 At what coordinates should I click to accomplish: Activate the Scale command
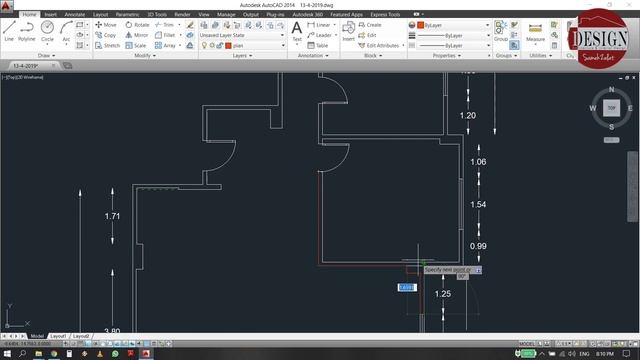point(136,45)
